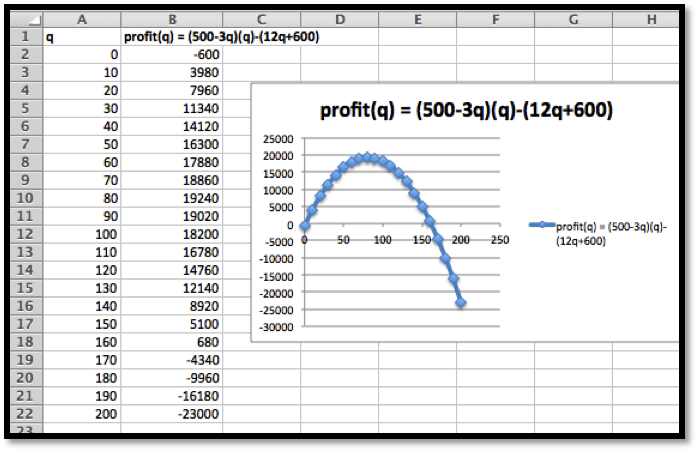Select column B header
The image size is (698, 452).
pyautogui.click(x=171, y=19)
